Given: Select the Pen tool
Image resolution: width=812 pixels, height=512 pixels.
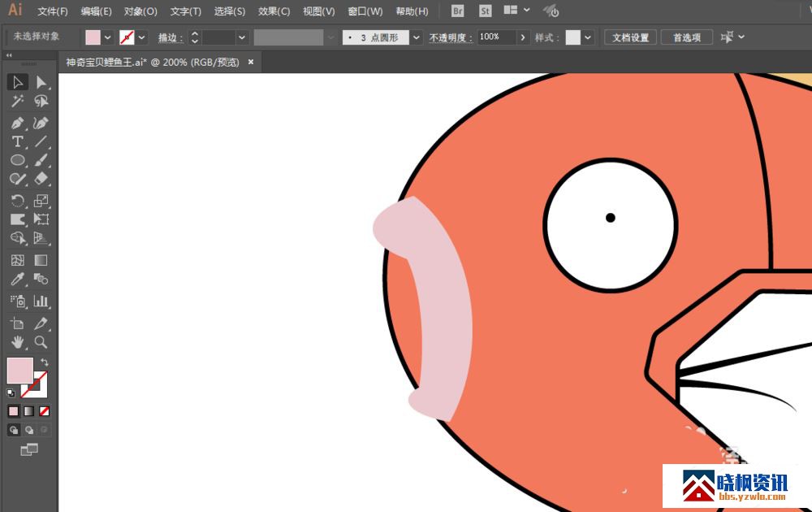Looking at the screenshot, I should (x=18, y=124).
